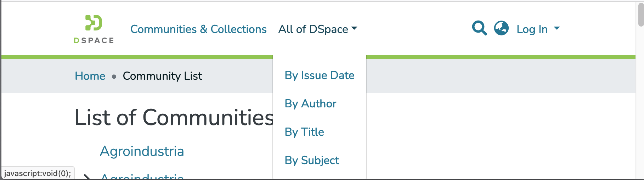Viewport: 644px width, 180px height.
Task: Select the By Title menu entry
Action: click(x=304, y=132)
